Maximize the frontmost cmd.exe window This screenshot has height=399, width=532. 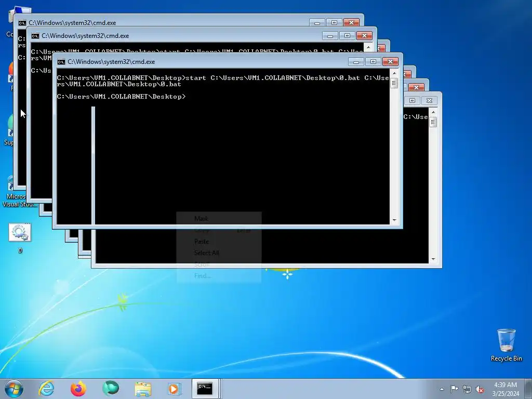point(373,62)
